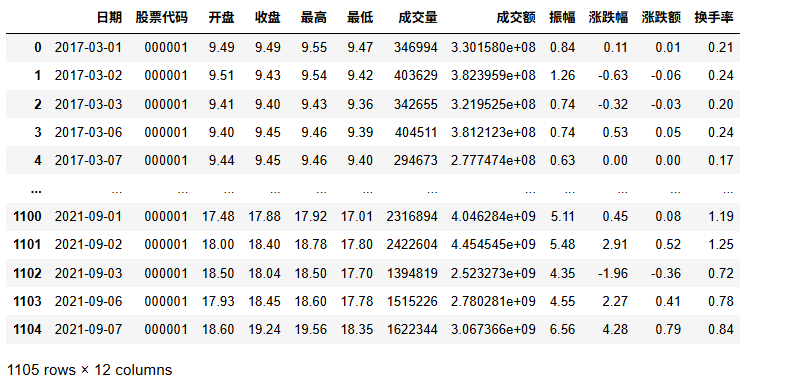The height and width of the screenshot is (385, 792).
Task: Click volume value 1622344
Action: point(412,329)
